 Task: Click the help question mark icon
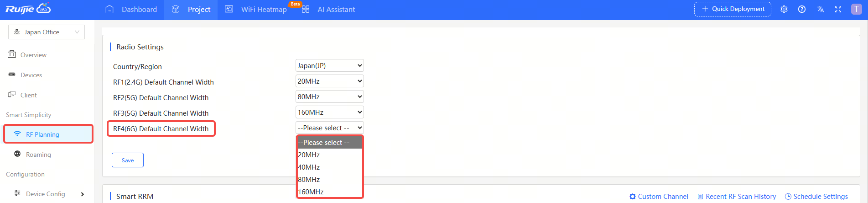tap(801, 9)
